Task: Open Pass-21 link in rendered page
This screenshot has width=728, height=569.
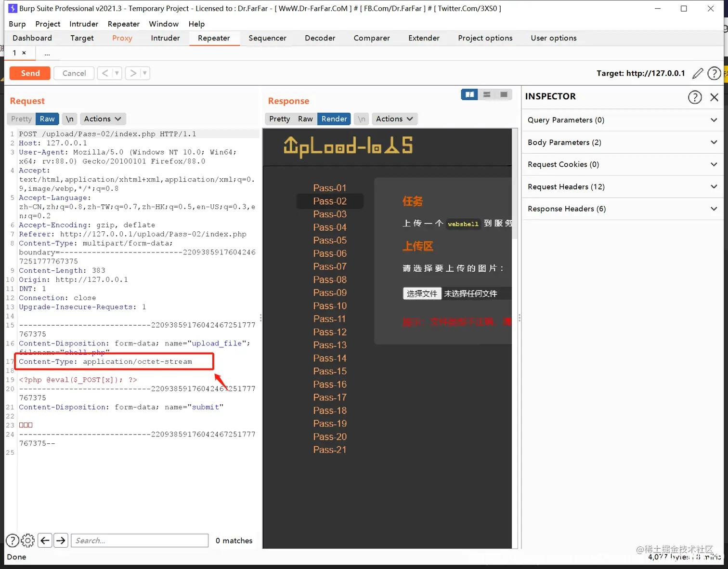Action: click(x=330, y=450)
